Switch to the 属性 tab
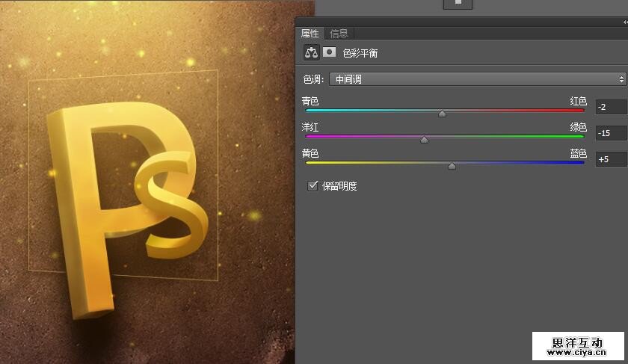The image size is (628, 364). 310,33
